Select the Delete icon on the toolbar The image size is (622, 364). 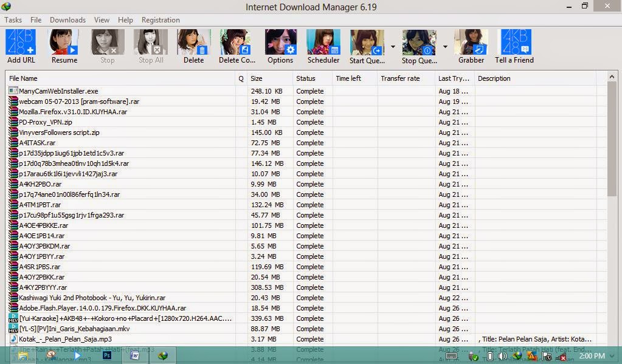pyautogui.click(x=193, y=43)
